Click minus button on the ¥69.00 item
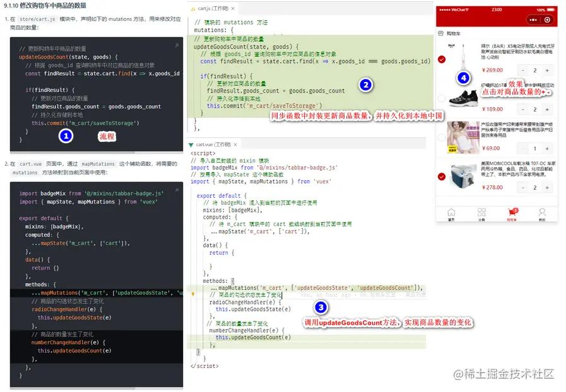The width and height of the screenshot is (566, 392). pos(522,149)
